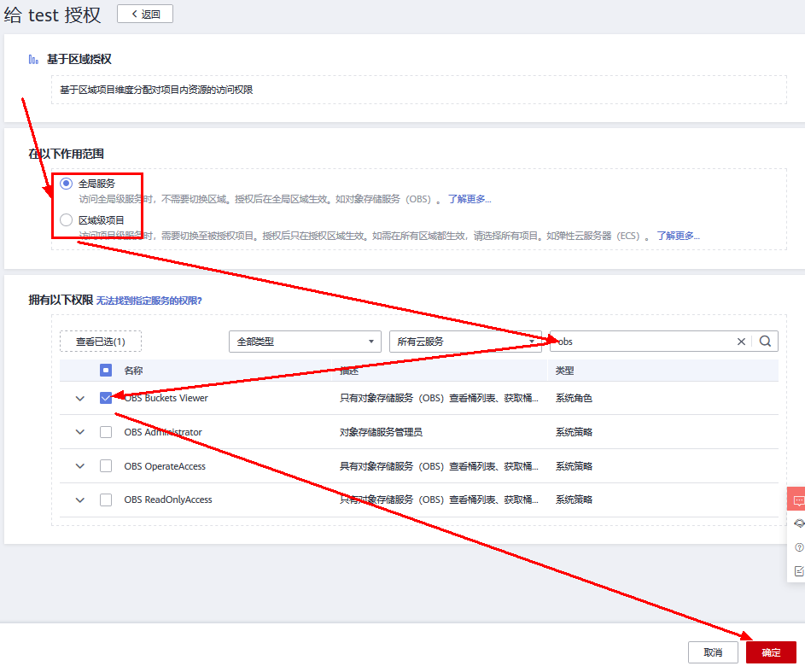
Task: Click the 名称 column header
Action: pos(133,371)
